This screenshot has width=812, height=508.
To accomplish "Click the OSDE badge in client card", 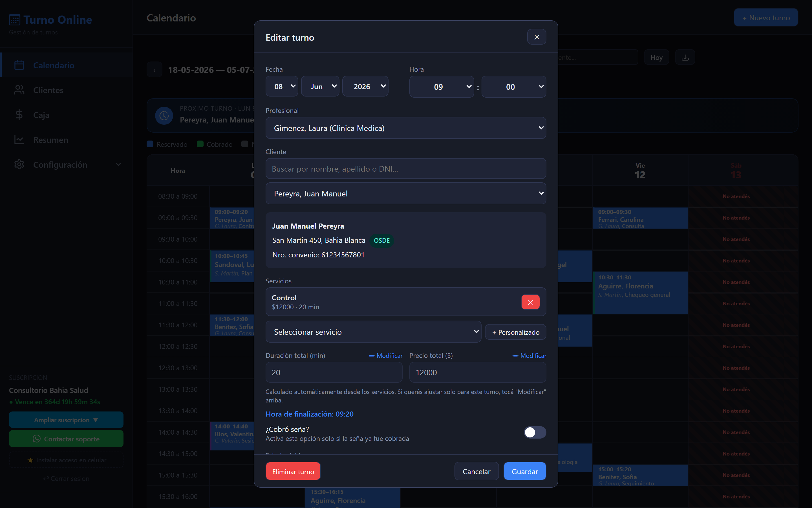I will pyautogui.click(x=381, y=240).
